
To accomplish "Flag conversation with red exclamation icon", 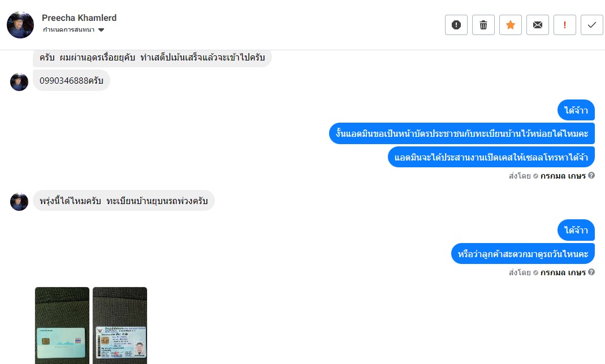I will [565, 25].
